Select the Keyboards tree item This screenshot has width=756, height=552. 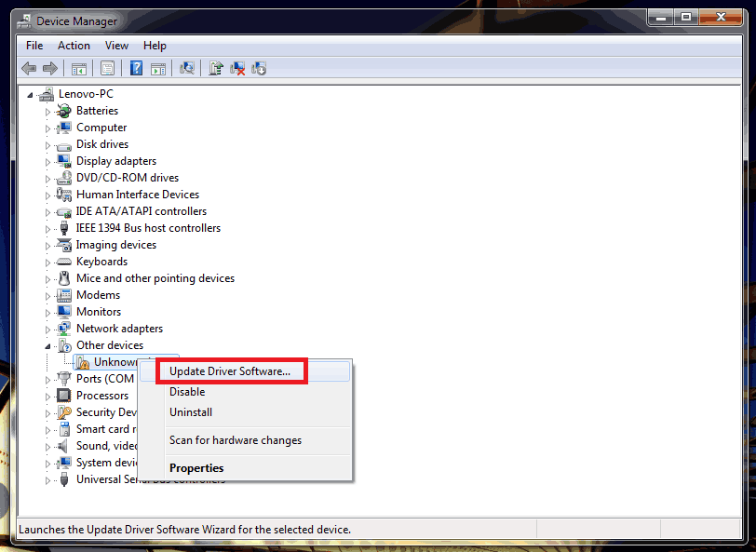tap(101, 261)
